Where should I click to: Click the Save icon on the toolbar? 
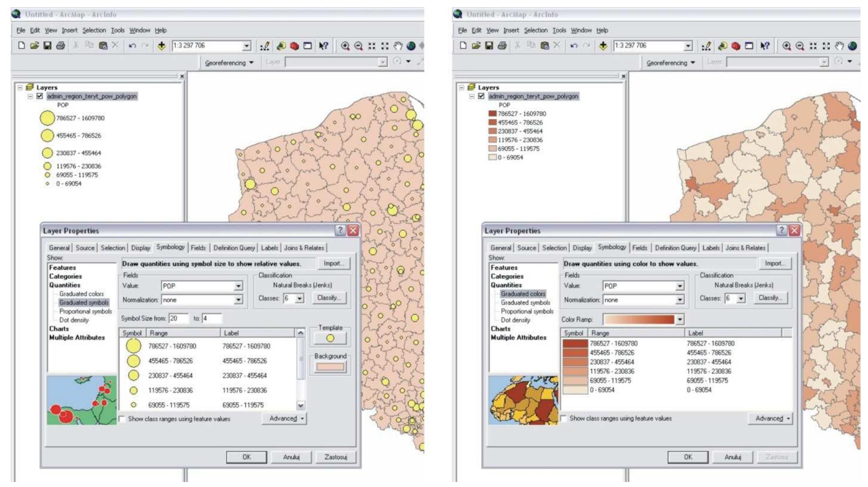click(47, 46)
